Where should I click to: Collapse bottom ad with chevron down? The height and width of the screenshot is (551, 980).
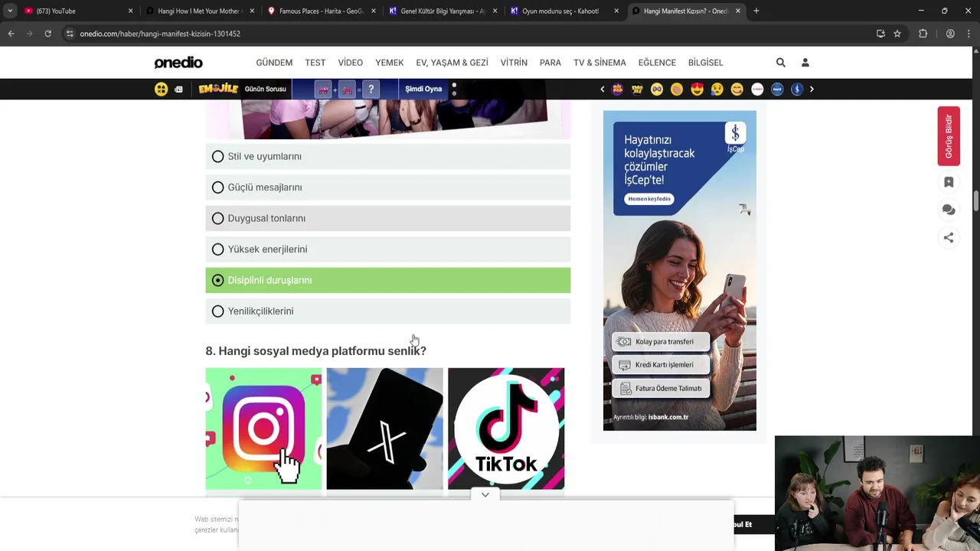(485, 494)
